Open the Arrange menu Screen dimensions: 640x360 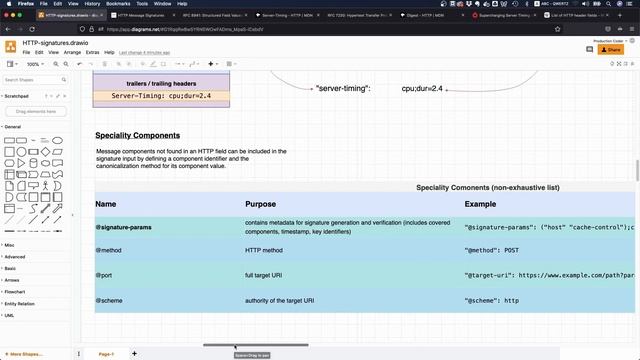[x=72, y=52]
